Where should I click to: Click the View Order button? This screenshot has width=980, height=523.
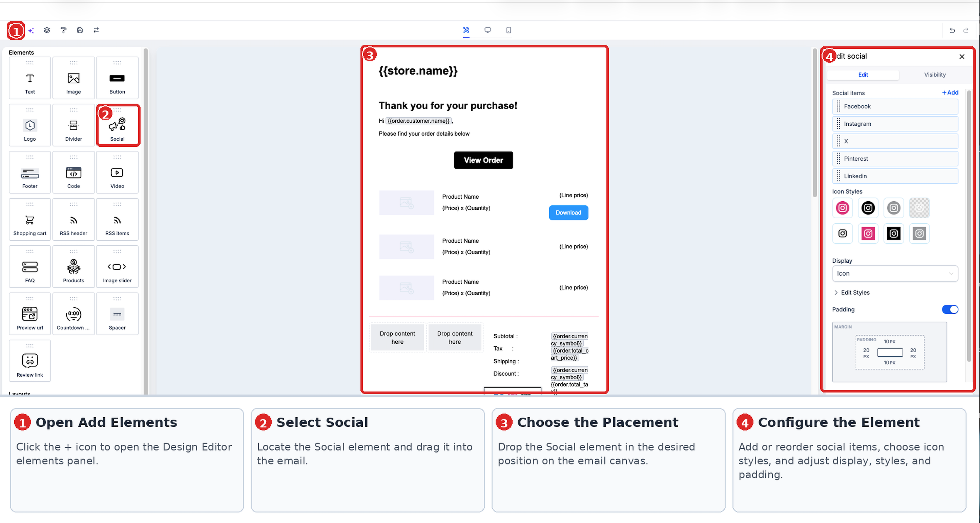point(483,160)
